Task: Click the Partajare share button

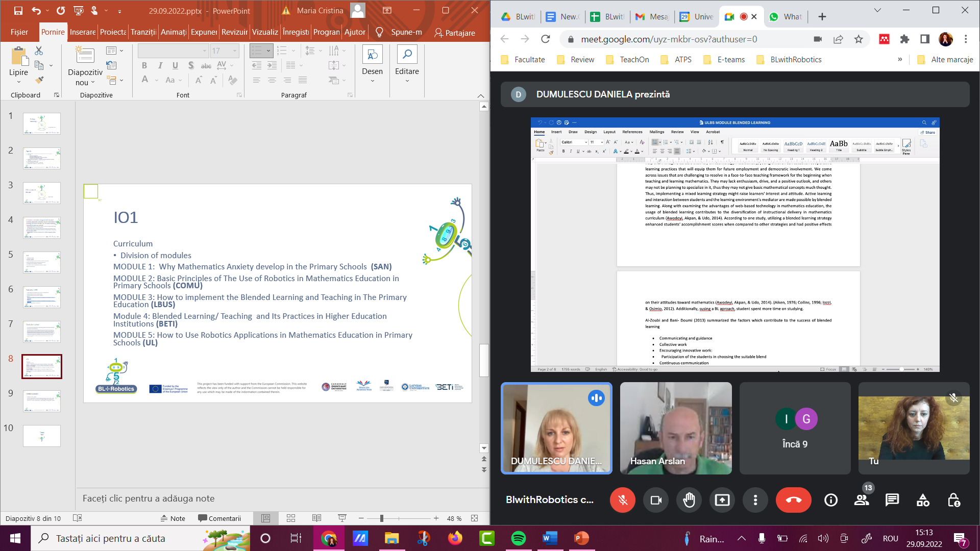Action: pos(455,33)
